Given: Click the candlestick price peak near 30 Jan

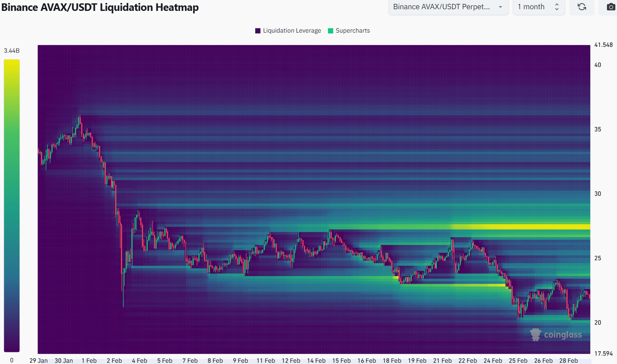Looking at the screenshot, I should click(x=79, y=119).
